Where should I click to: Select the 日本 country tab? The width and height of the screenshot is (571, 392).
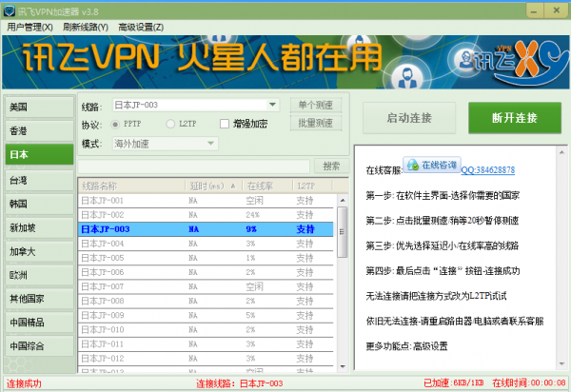click(x=39, y=154)
